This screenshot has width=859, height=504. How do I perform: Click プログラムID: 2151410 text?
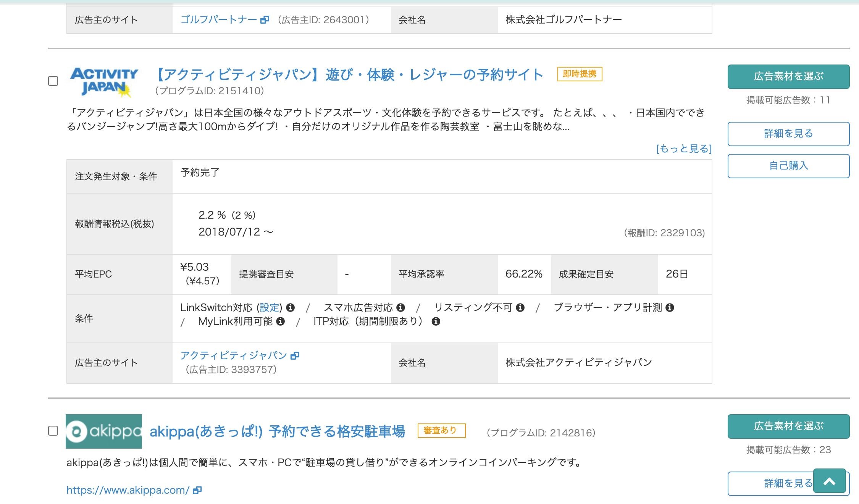(210, 91)
